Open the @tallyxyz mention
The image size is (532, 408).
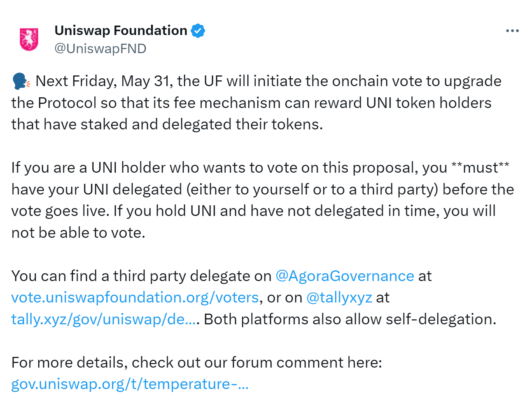point(339,298)
